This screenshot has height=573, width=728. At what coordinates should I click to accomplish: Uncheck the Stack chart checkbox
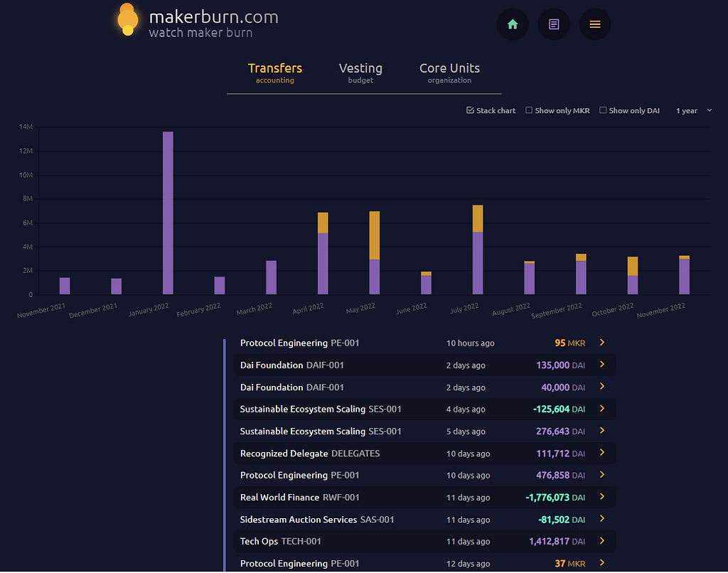[470, 110]
